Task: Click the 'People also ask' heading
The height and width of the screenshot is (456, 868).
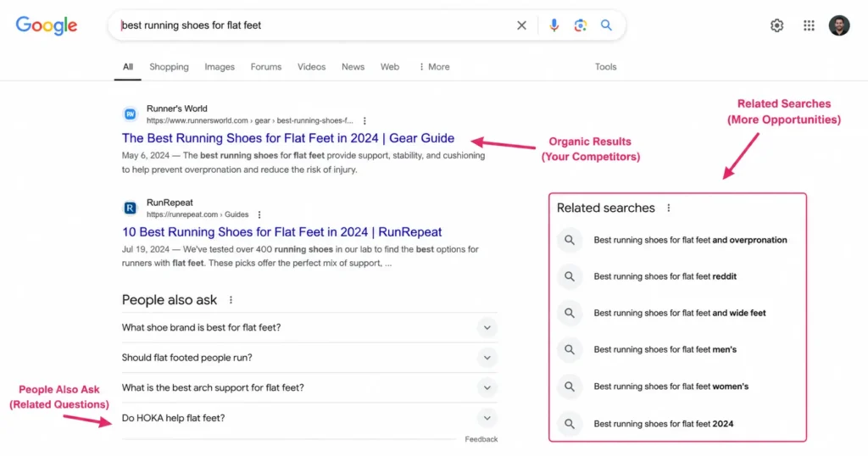Action: pos(170,300)
